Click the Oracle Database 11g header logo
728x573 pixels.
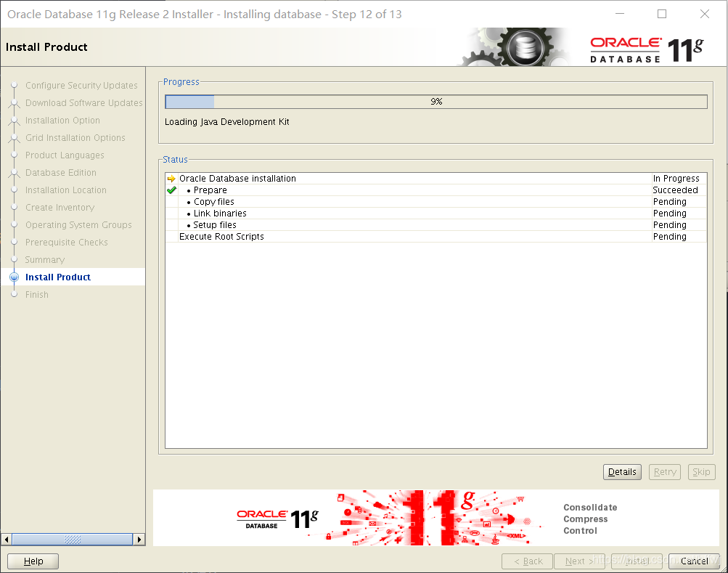tap(647, 49)
